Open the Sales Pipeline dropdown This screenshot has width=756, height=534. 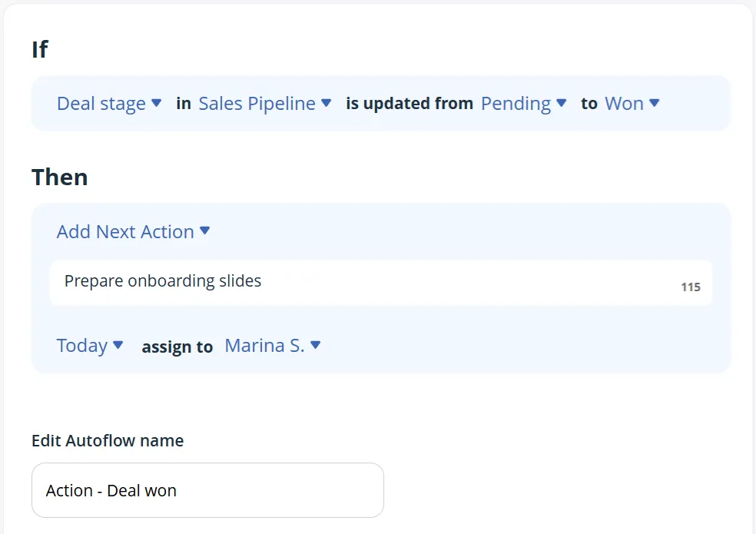265,103
